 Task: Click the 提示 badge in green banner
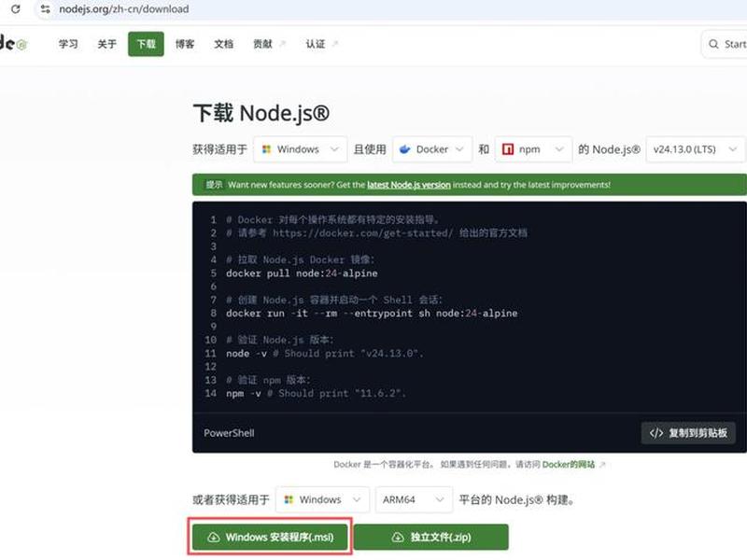point(214,184)
